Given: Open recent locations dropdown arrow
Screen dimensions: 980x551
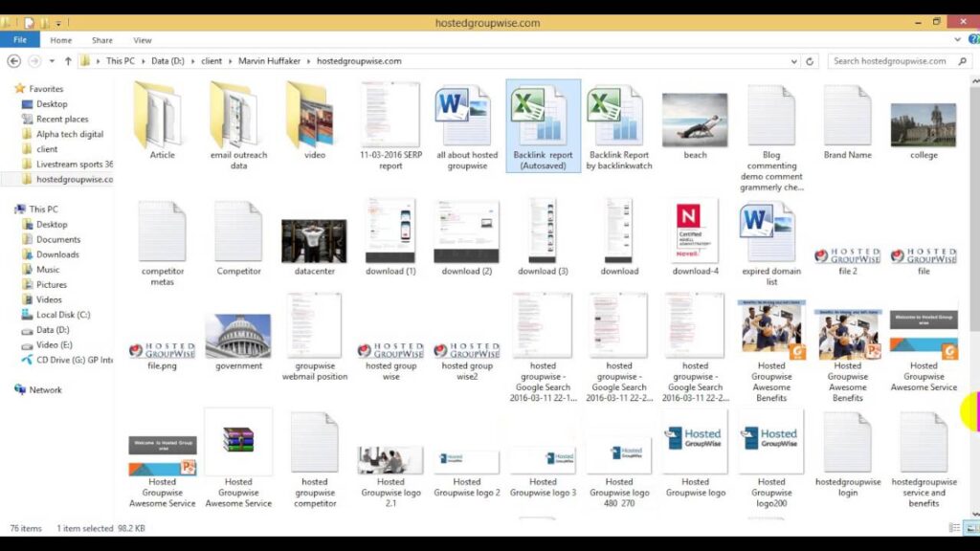Looking at the screenshot, I should point(52,61).
